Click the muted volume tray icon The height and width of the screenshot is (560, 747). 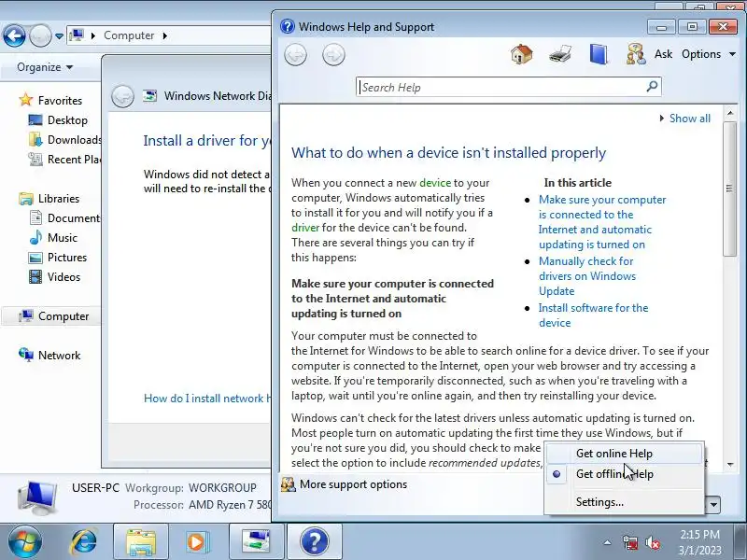point(652,542)
